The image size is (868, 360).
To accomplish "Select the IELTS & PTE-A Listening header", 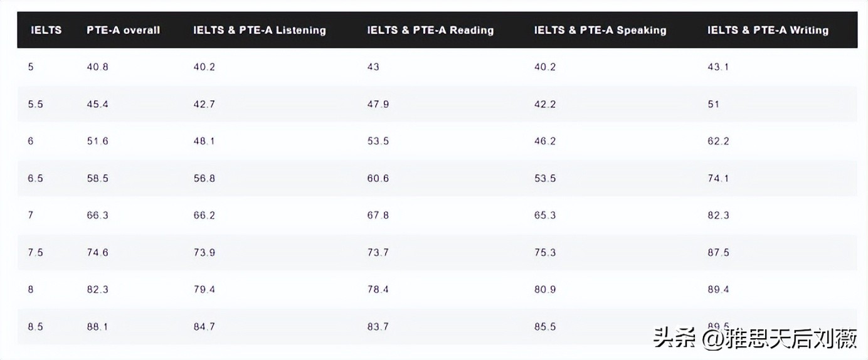I will (260, 30).
